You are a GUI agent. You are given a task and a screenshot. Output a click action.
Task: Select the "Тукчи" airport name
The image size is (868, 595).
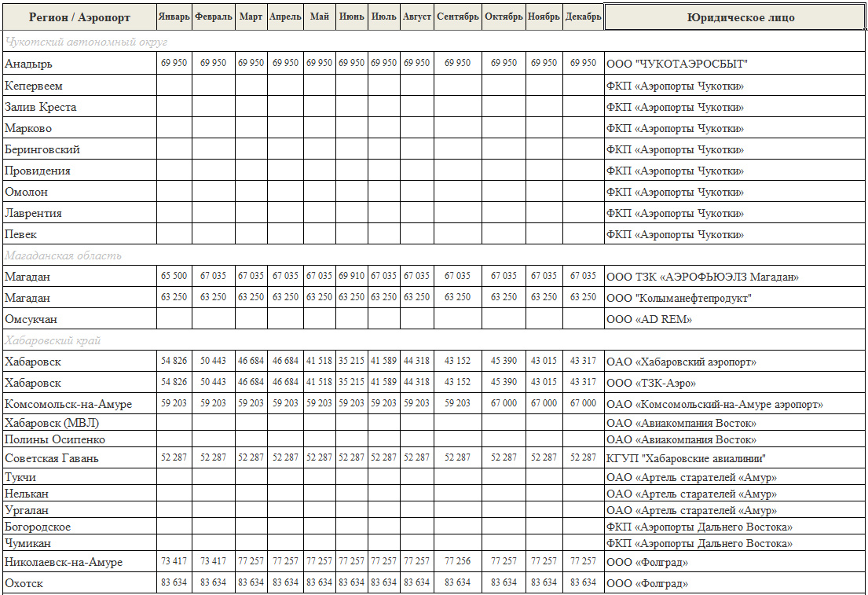point(20,477)
